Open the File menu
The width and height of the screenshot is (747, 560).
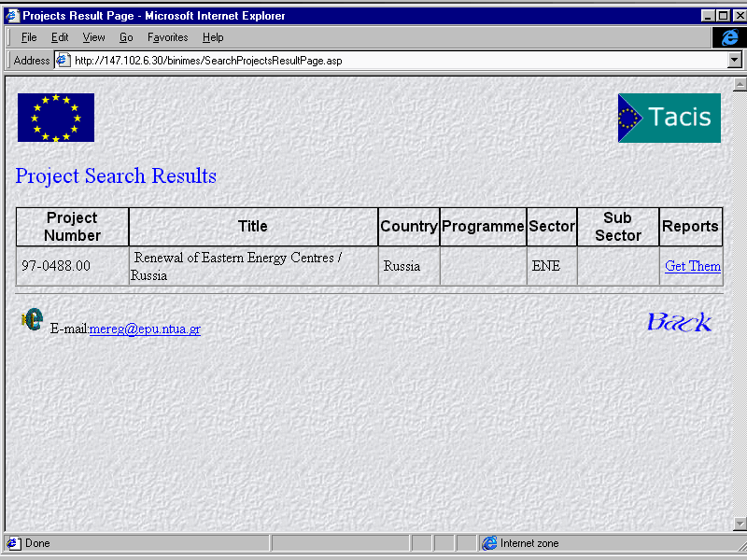pos(29,37)
